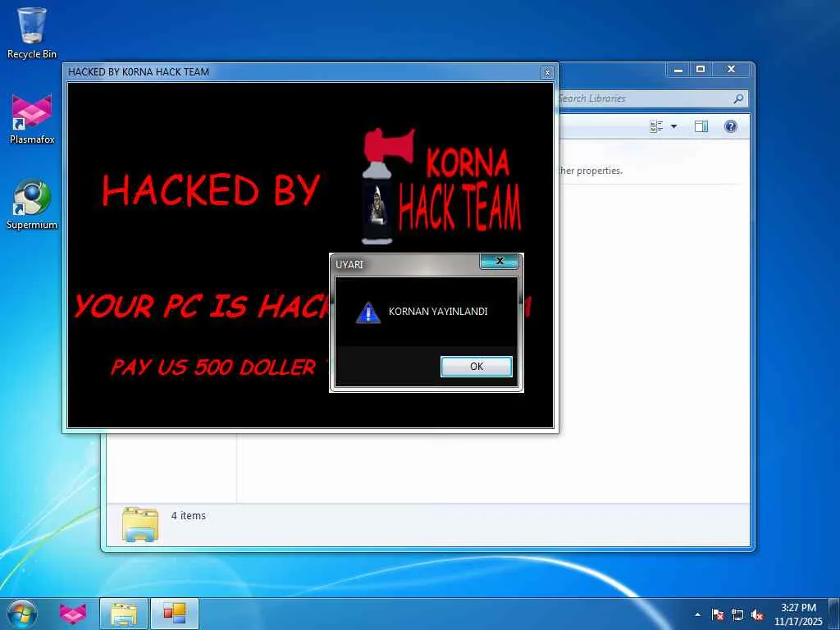Image resolution: width=840 pixels, height=630 pixels.
Task: Close the Libraries explorer window
Action: point(731,70)
